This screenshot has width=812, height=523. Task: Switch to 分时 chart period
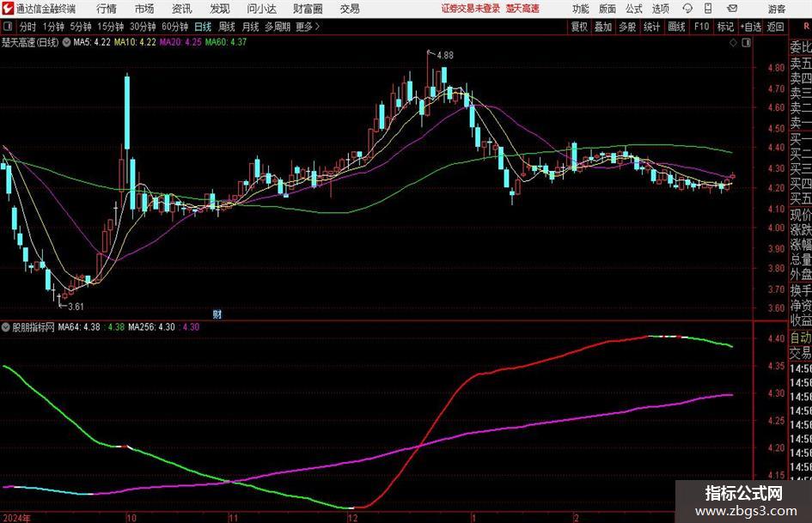pos(27,27)
